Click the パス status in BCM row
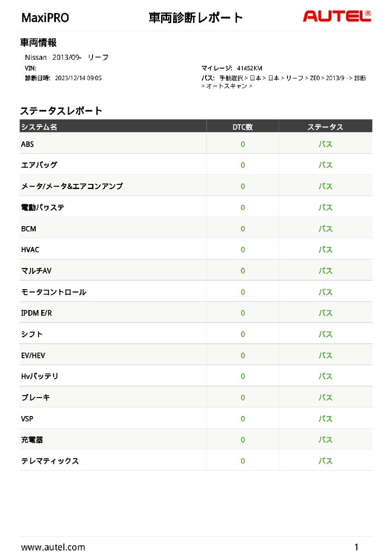This screenshot has width=392, height=556. point(325,229)
